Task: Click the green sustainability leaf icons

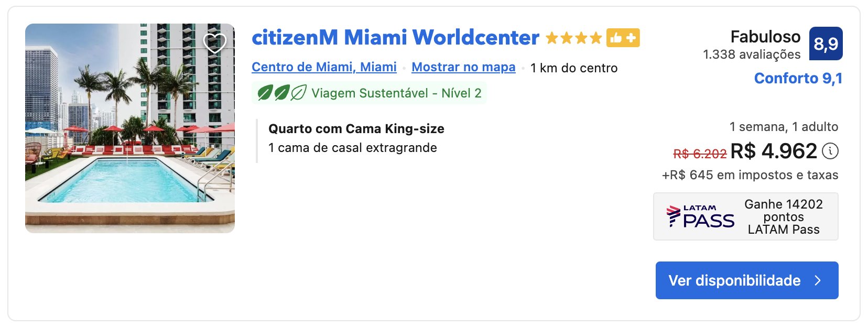Action: tap(282, 93)
